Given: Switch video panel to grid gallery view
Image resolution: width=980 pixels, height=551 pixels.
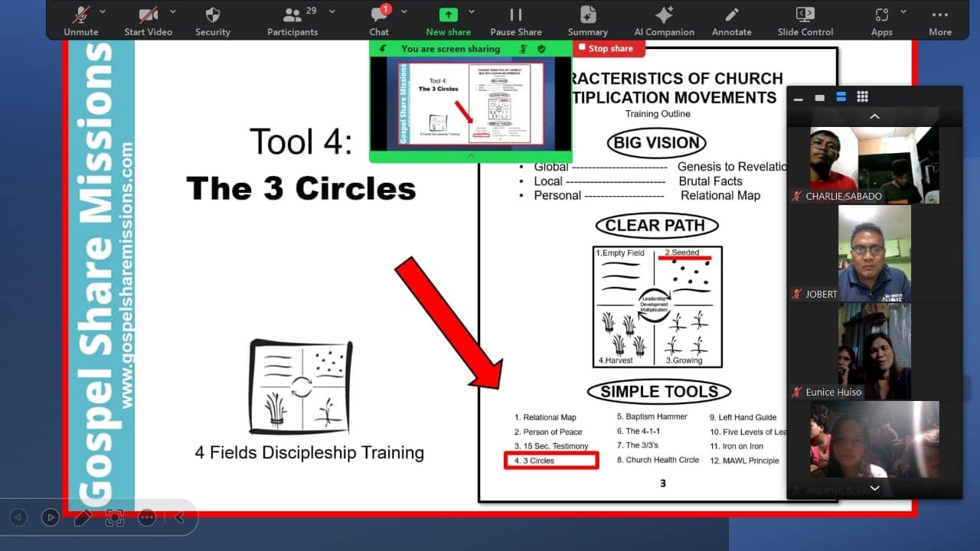Looking at the screenshot, I should click(x=863, y=96).
